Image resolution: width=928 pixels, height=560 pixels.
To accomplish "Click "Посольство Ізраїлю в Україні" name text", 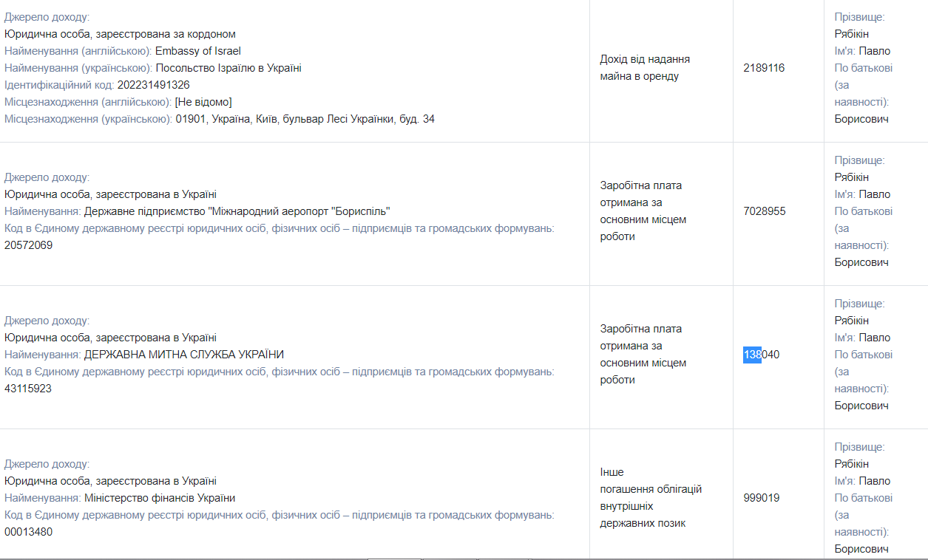I will [x=228, y=68].
